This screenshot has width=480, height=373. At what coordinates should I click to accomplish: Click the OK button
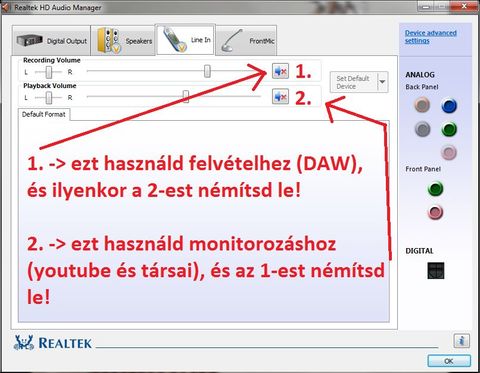pos(449,361)
